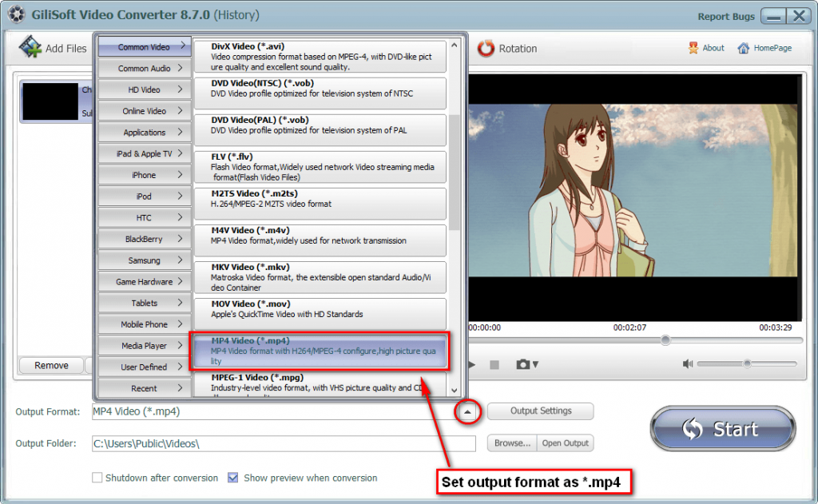
Task: Expand the Common Audio category
Action: coord(144,69)
